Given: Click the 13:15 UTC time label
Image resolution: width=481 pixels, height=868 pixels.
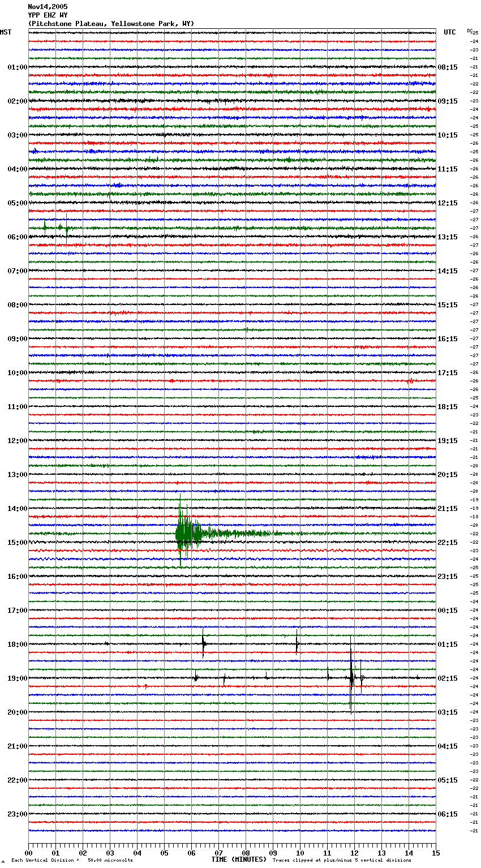Looking at the screenshot, I should [x=448, y=237].
